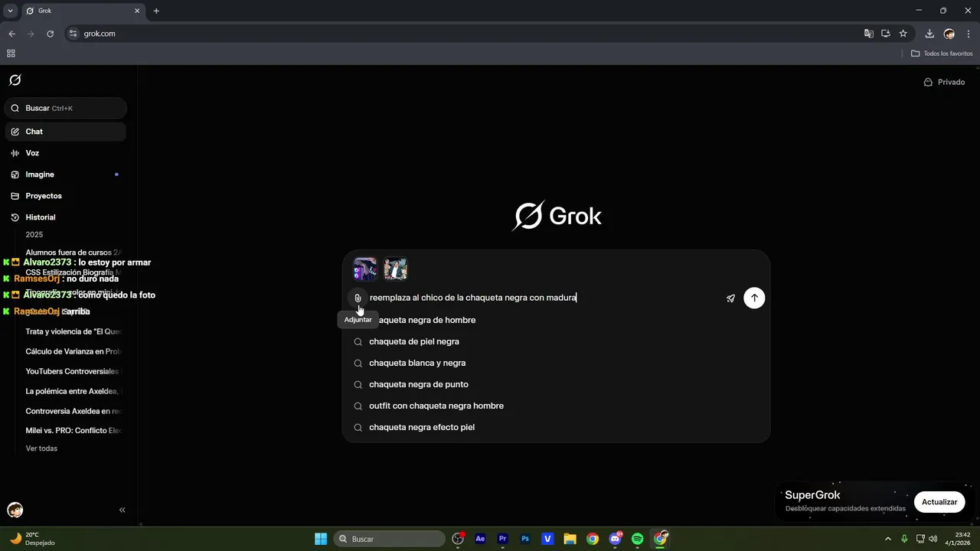The image size is (980, 551).
Task: Click the user avatar at sidebar bottom
Action: 15,510
